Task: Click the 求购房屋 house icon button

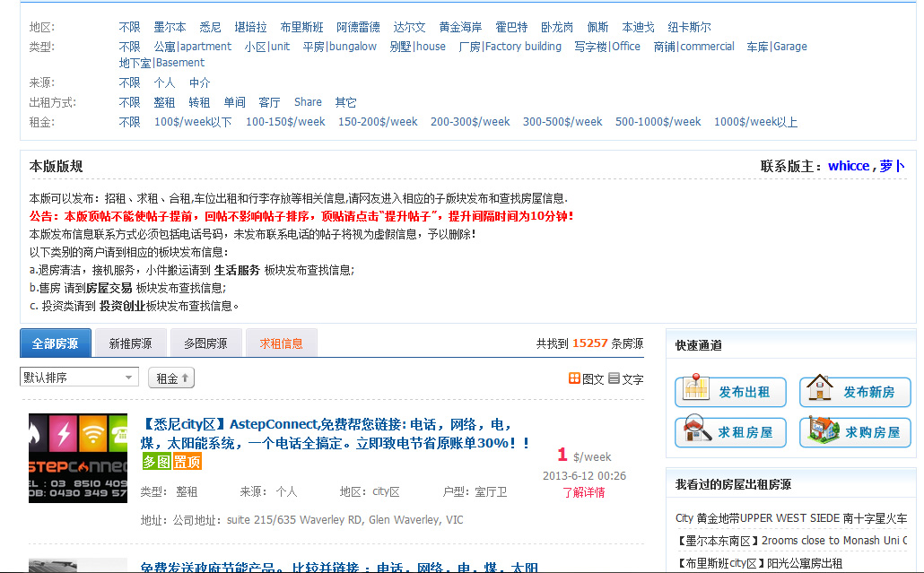Action: (855, 431)
